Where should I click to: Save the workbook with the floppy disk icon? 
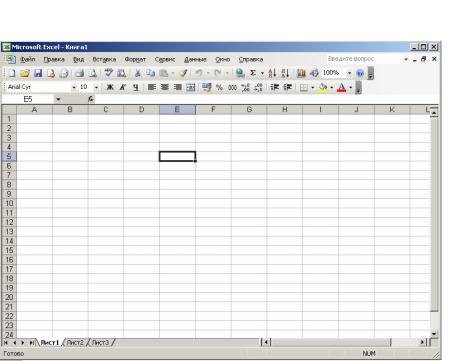pyautogui.click(x=38, y=73)
